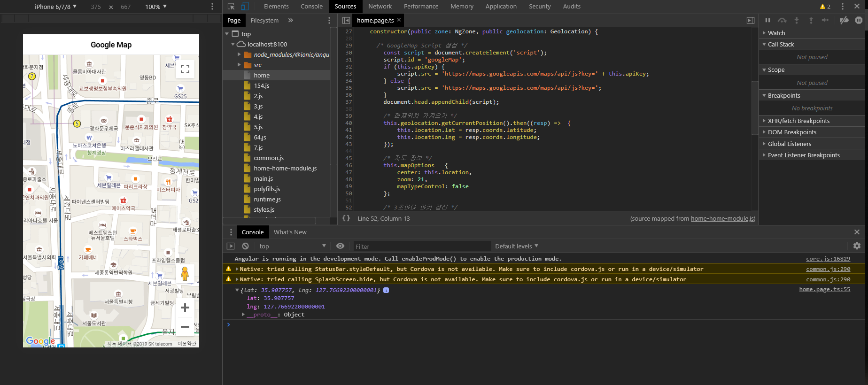The height and width of the screenshot is (385, 868).
Task: Expand the node_modules/@ionic/angular folder
Action: [x=239, y=54]
